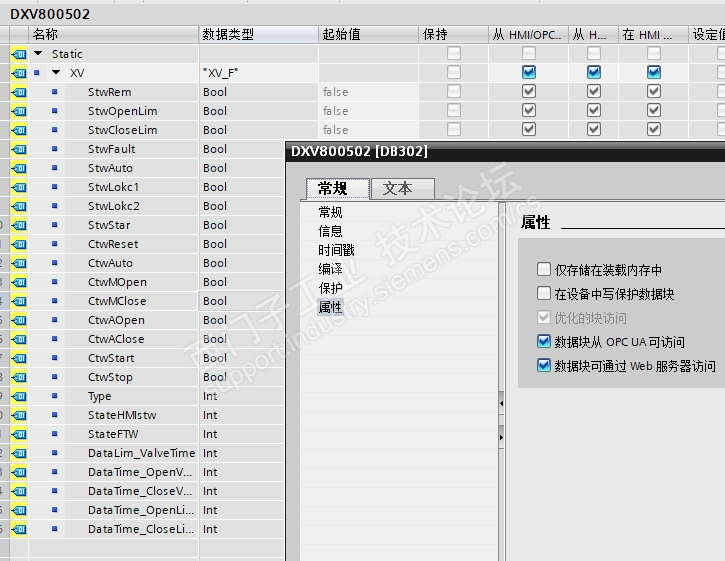Enable 仅存储在装载内存中 checkbox
The image size is (725, 561).
point(544,269)
